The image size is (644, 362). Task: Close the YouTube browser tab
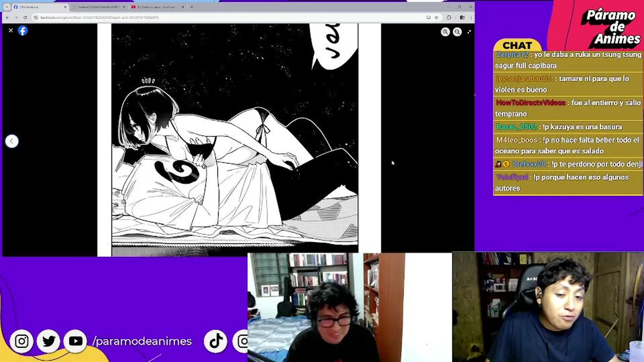click(183, 7)
